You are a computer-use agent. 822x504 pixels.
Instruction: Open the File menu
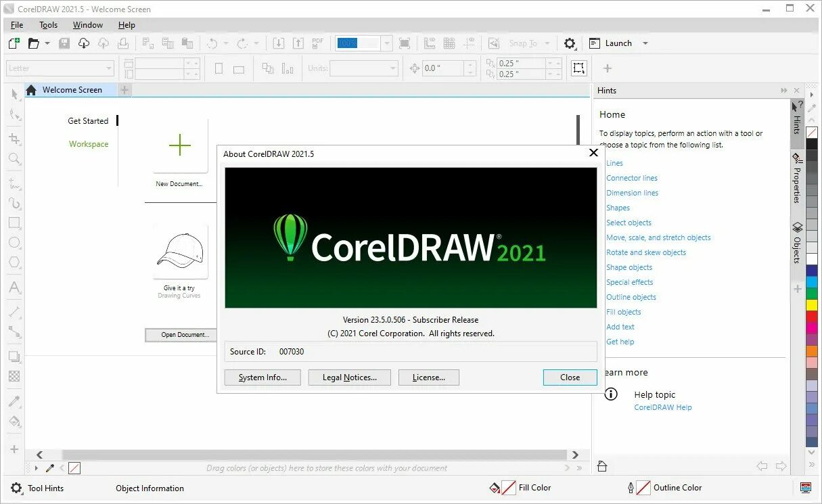pyautogui.click(x=17, y=25)
